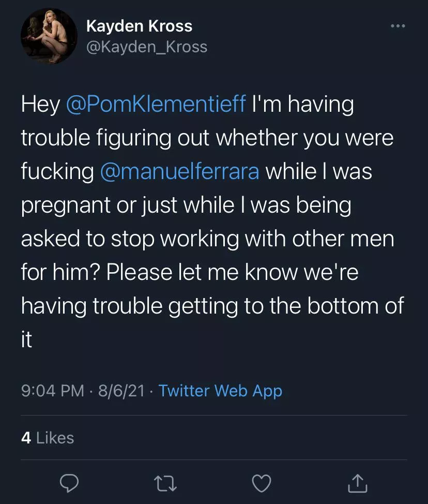Click the tweet's final word 'it'
428x504 pixels.
coord(26,340)
